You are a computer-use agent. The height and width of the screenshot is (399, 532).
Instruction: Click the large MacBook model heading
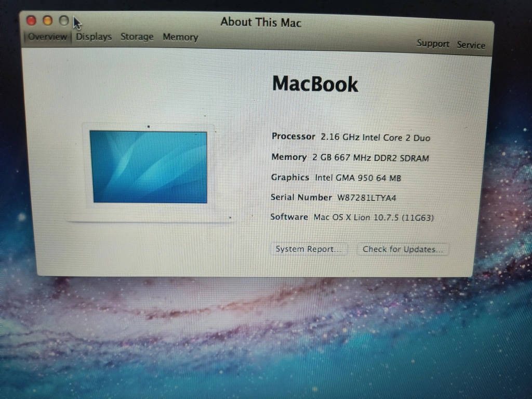[x=315, y=84]
